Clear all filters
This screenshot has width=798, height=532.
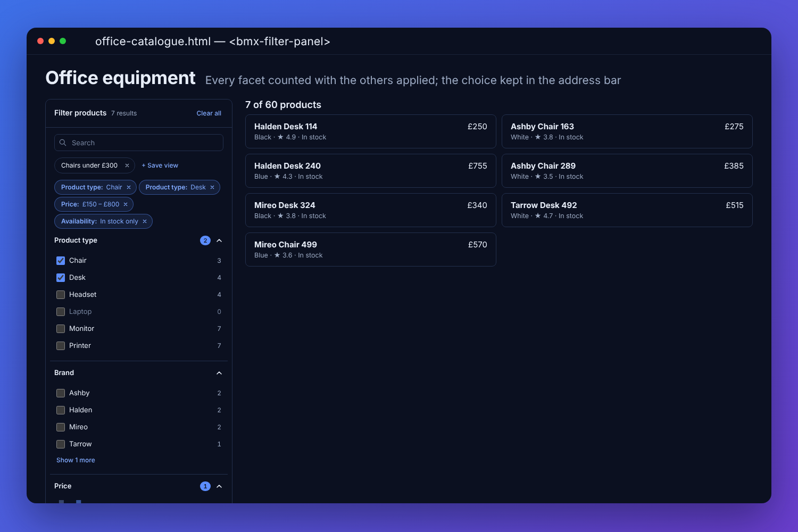click(209, 113)
